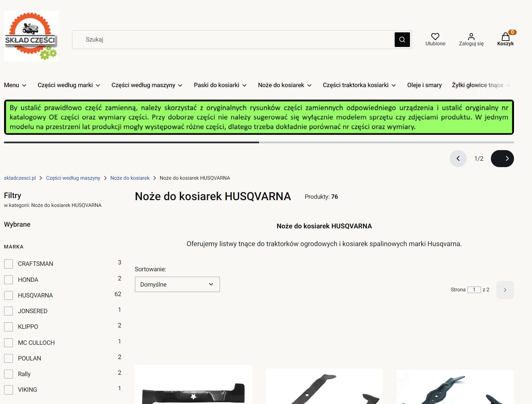Open the Ulubione favorites heart icon

pos(435,36)
